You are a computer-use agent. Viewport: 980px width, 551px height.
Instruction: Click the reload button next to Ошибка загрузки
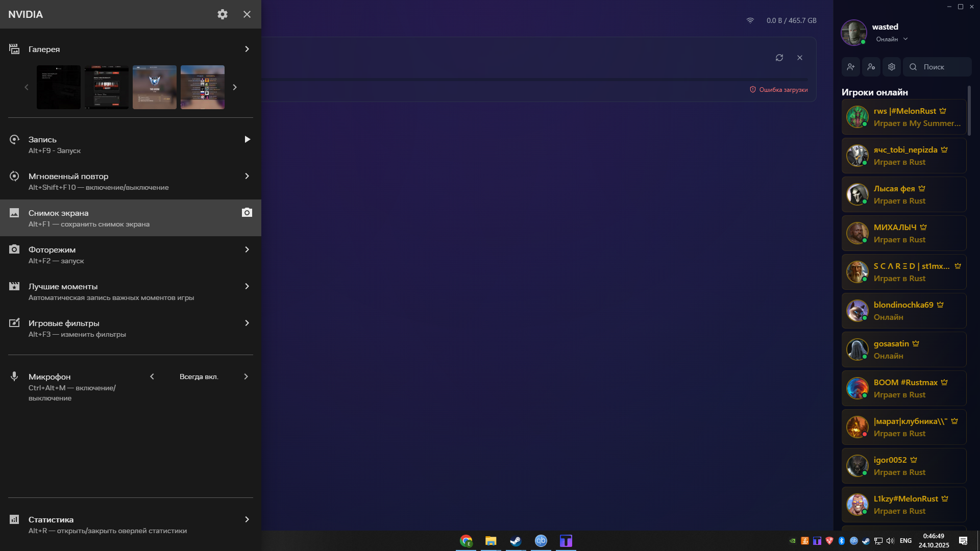pyautogui.click(x=779, y=58)
